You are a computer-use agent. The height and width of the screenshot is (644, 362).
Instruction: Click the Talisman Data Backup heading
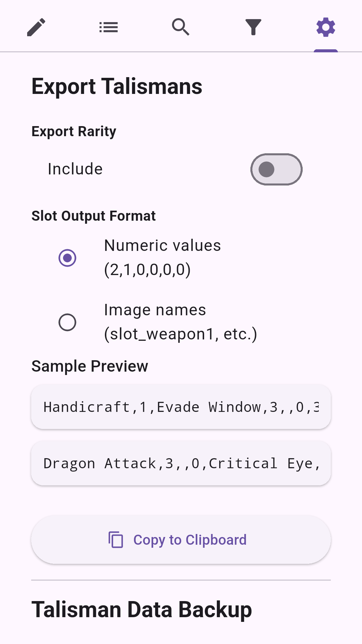141,609
